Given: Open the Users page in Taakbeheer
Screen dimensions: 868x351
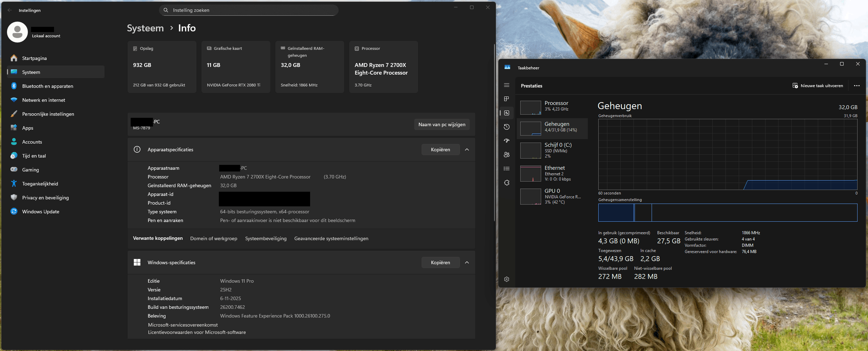Looking at the screenshot, I should pos(507,155).
